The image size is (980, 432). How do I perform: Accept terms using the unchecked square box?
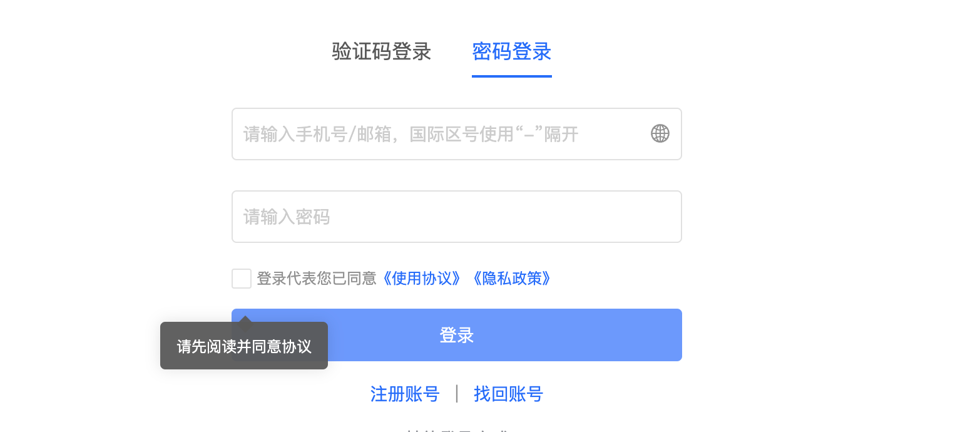(242, 279)
